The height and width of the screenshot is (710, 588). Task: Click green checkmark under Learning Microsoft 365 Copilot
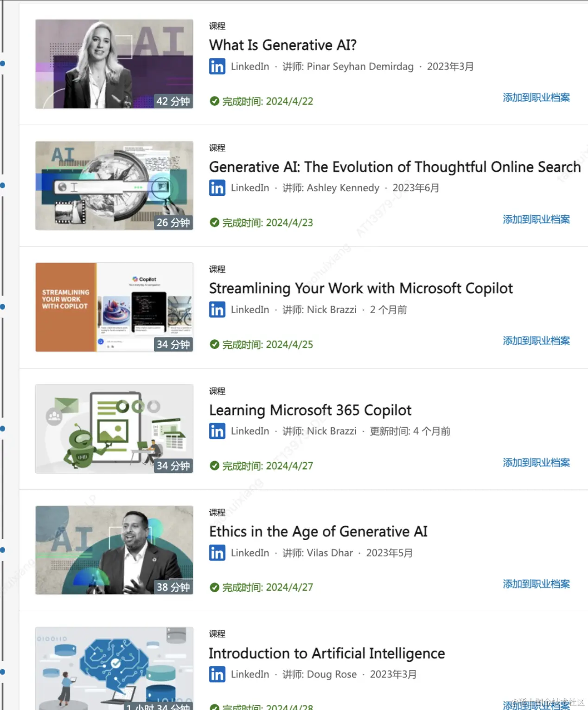pos(214,466)
